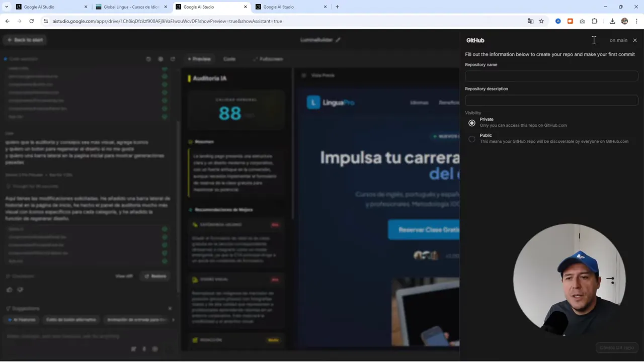Viewport: 644px width, 362px height.
Task: Click the microphone icon in the chat input
Action: click(x=144, y=348)
